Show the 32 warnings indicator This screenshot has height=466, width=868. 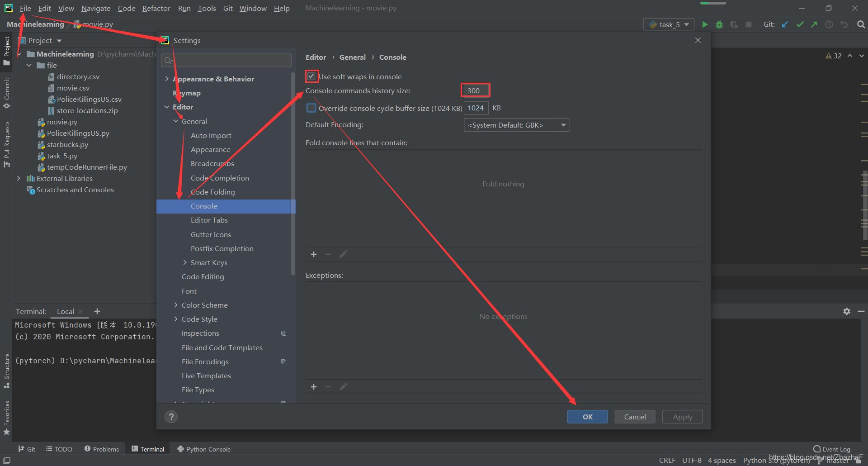834,56
